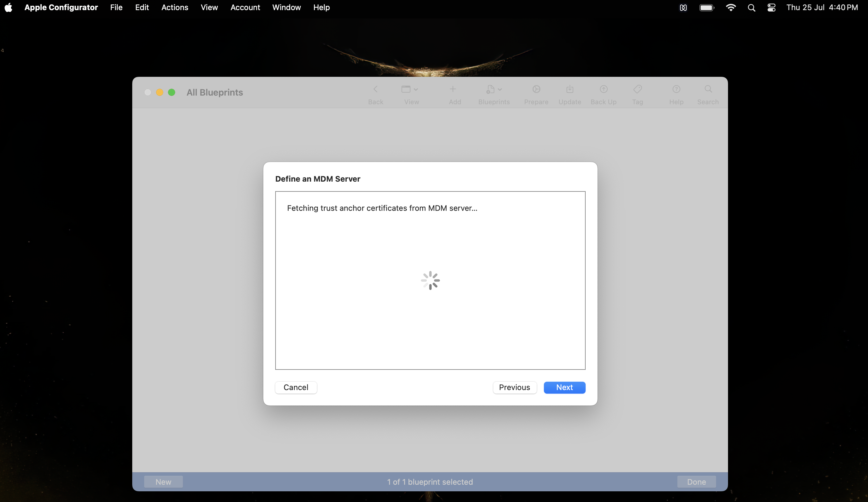Expand the View dropdown chevron
Screen dimensions: 868x502
coord(416,90)
